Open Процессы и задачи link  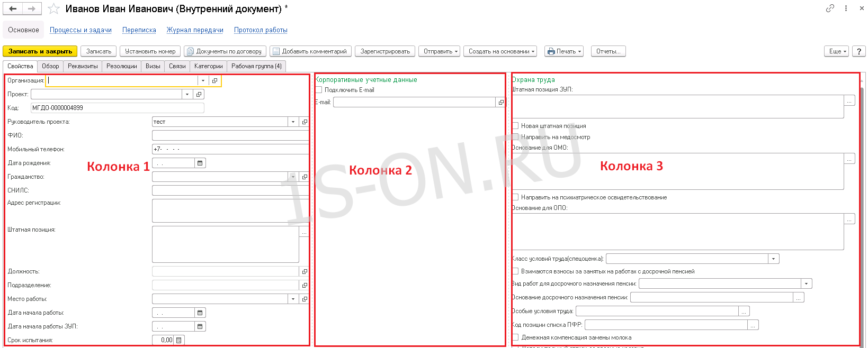(80, 30)
